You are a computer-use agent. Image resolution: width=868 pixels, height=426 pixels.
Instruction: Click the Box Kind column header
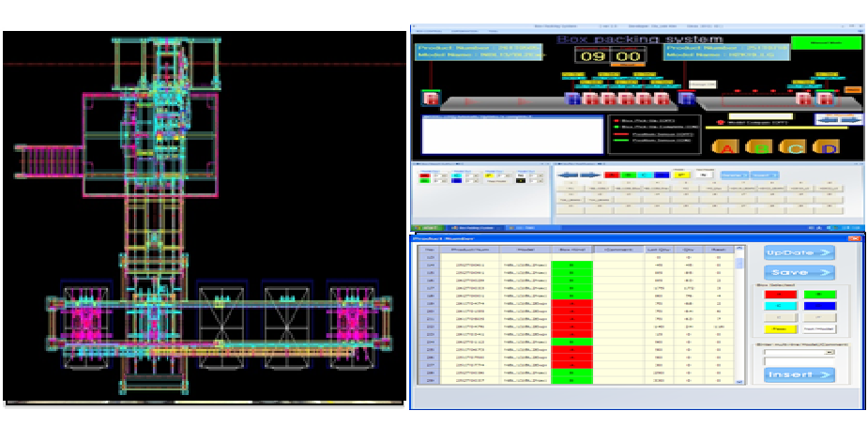[x=571, y=251]
